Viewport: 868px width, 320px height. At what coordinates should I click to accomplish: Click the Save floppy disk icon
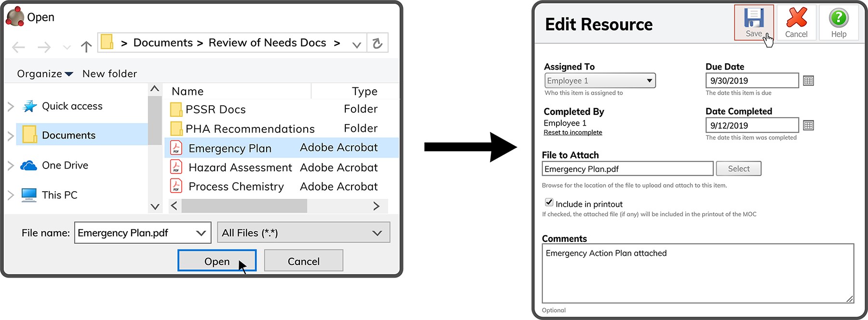[x=754, y=18]
